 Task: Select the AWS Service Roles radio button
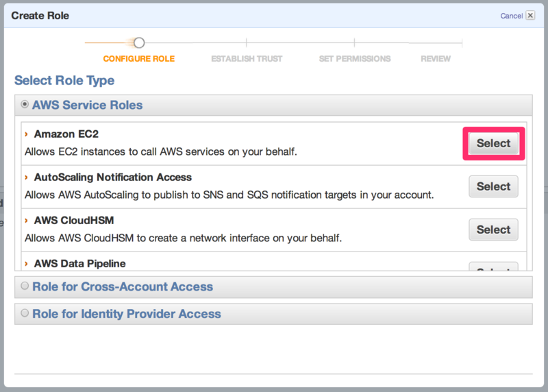pyautogui.click(x=25, y=104)
